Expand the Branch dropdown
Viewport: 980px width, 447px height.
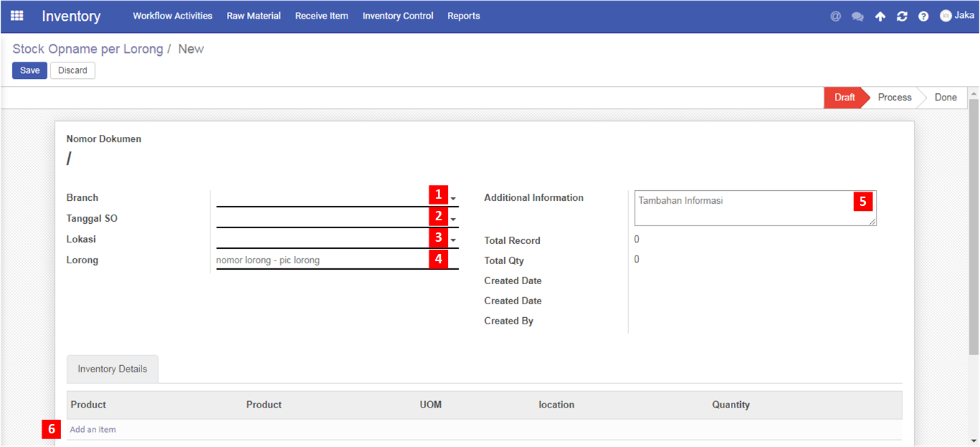coord(453,199)
